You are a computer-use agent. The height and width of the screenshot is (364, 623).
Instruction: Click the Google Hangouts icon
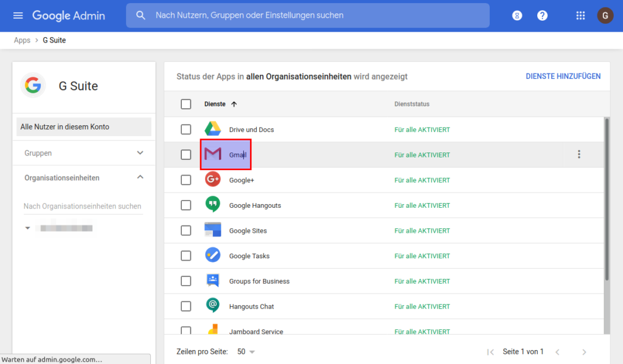click(212, 205)
